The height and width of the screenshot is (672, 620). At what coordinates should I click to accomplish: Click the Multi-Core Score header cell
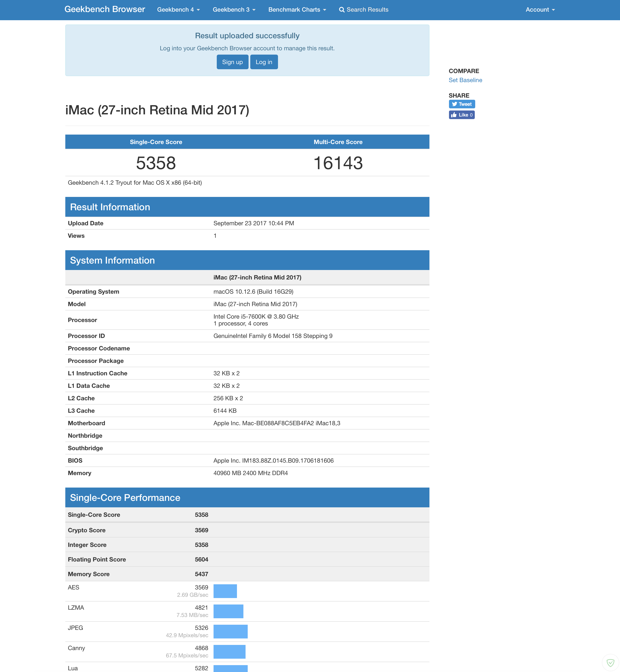coord(338,142)
